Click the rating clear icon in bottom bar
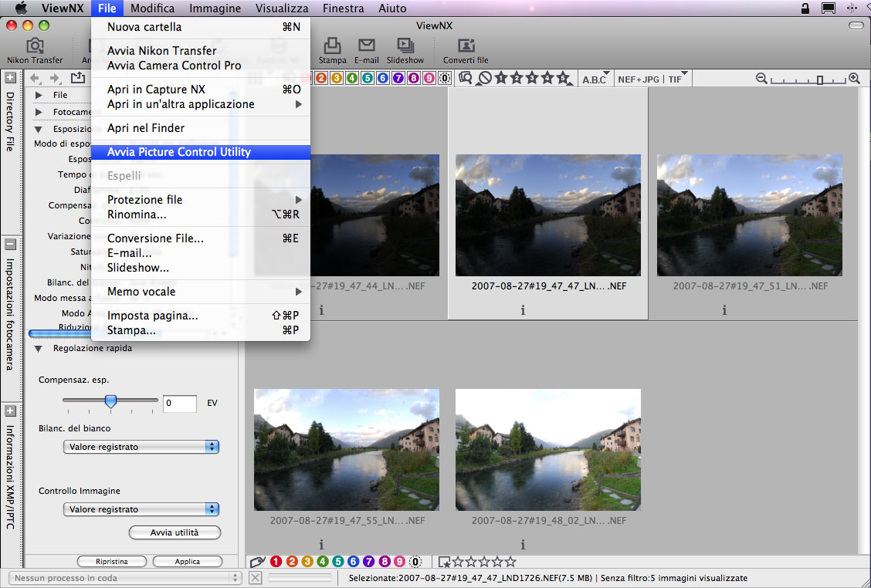 pos(445,562)
